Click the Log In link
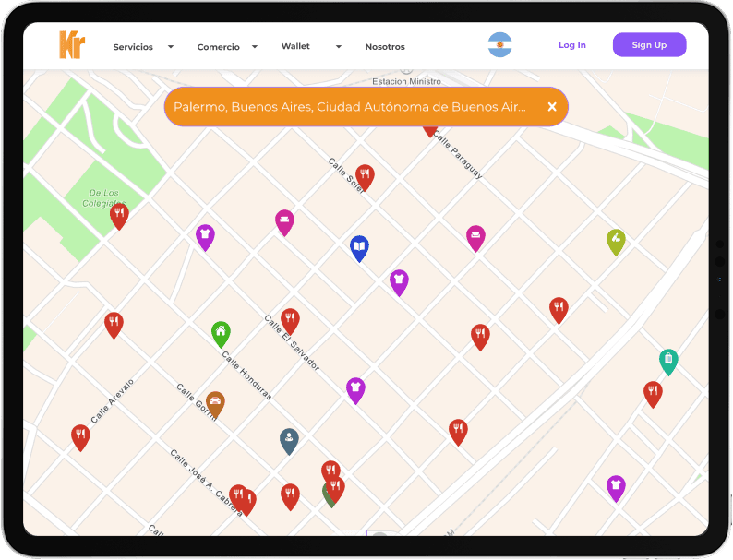Viewport: 733px width, 560px height. [x=571, y=45]
